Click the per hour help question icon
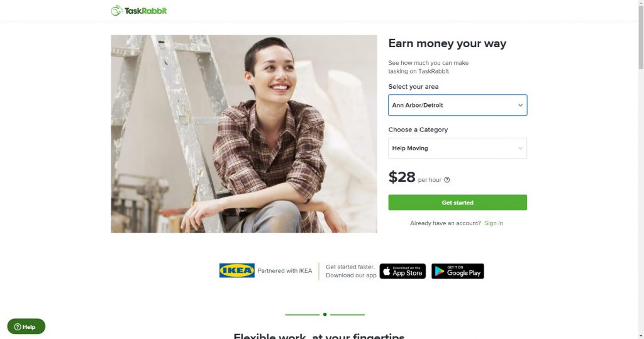644x339 pixels. pos(447,180)
